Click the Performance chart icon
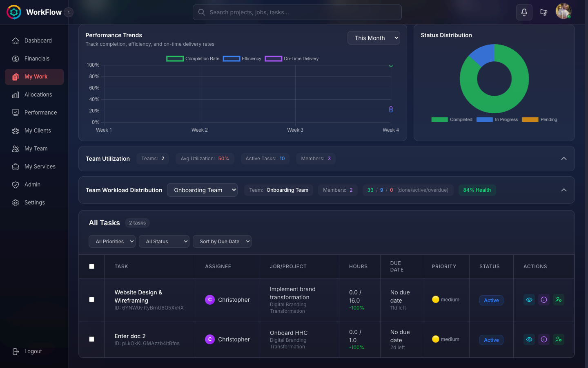This screenshot has width=588, height=368. coord(16,112)
